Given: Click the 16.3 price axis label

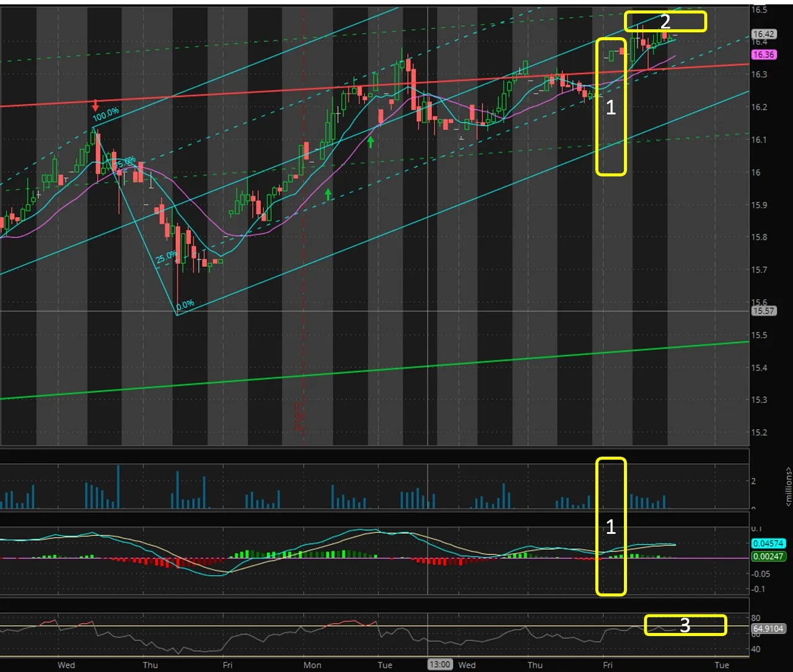Looking at the screenshot, I should click(759, 74).
